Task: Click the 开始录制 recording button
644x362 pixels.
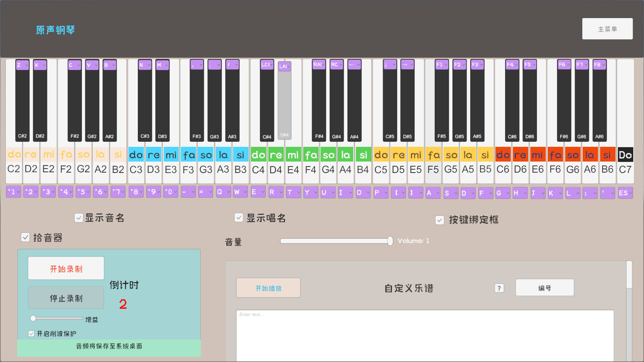Action: click(x=66, y=268)
